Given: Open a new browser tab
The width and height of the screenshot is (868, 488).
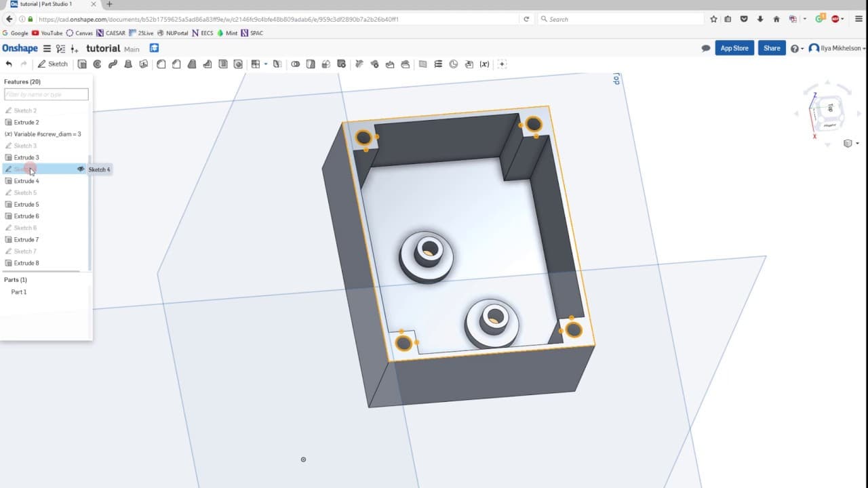Looking at the screenshot, I should click(109, 5).
